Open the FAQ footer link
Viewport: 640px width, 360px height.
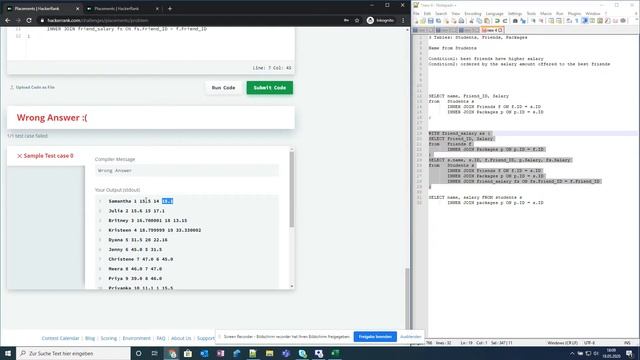[x=161, y=338]
